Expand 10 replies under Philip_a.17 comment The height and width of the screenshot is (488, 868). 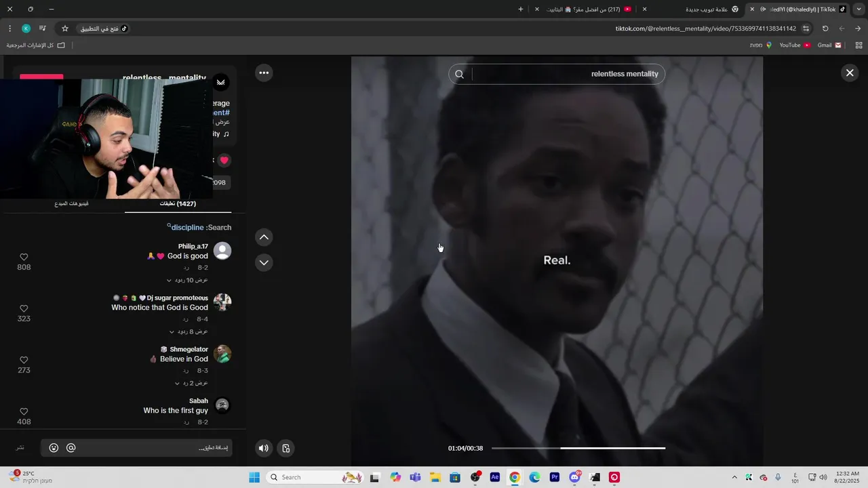[x=187, y=280]
